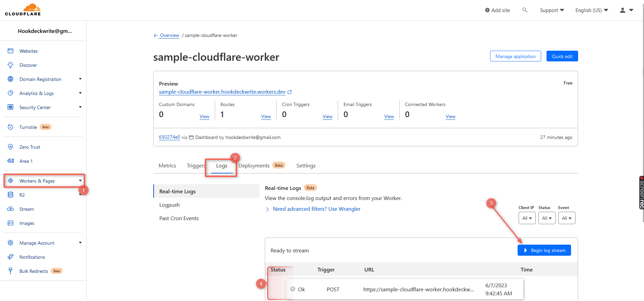This screenshot has width=644, height=301.
Task: Click the Websites sidebar icon
Action: tap(10, 51)
